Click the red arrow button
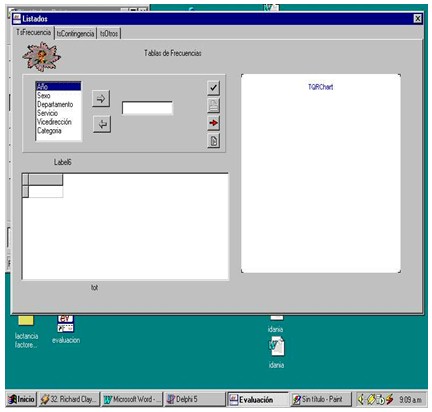 213,123
